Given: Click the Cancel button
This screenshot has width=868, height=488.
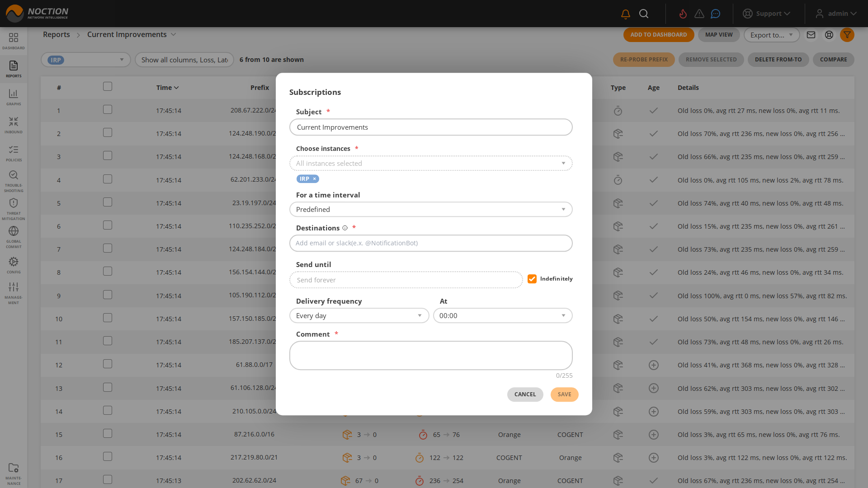Looking at the screenshot, I should tap(525, 394).
